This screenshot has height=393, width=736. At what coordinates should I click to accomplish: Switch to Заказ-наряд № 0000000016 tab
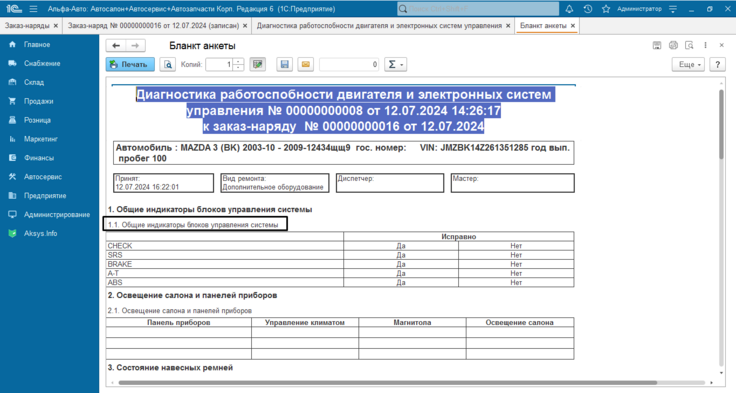[153, 26]
